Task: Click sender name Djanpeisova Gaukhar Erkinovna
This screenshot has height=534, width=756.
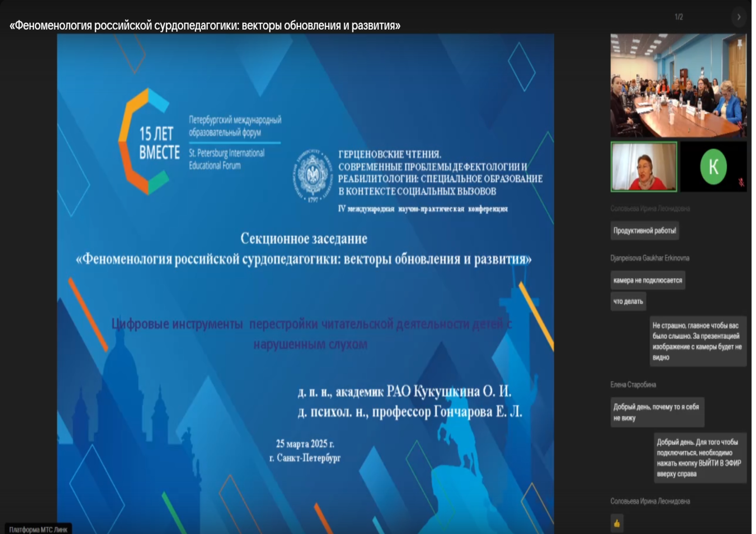Action: (x=649, y=258)
